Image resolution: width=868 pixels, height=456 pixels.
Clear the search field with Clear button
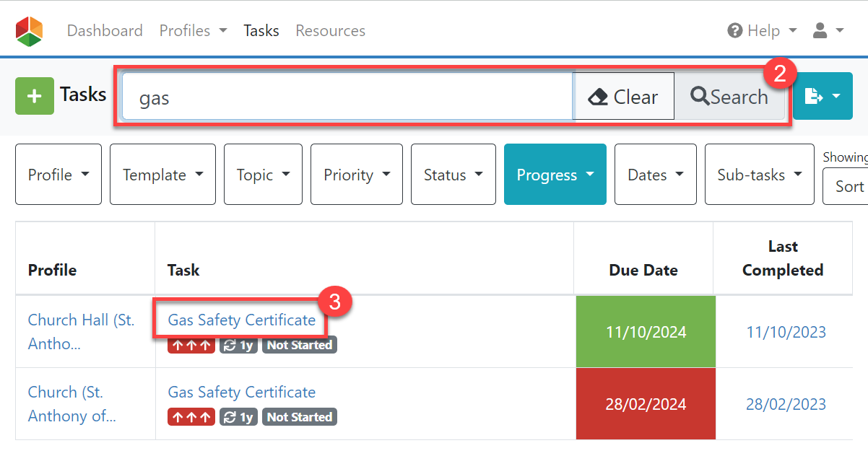click(623, 97)
